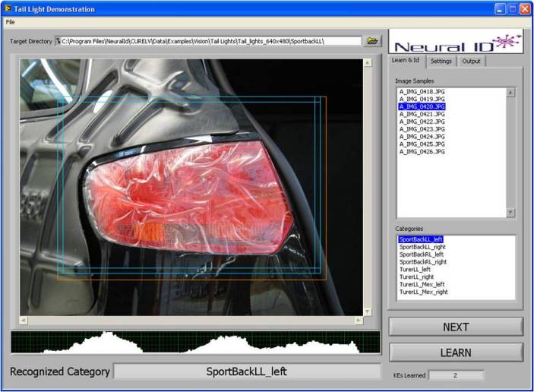534x392 pixels.
Task: Click the Target Directory path field
Action: [209, 41]
